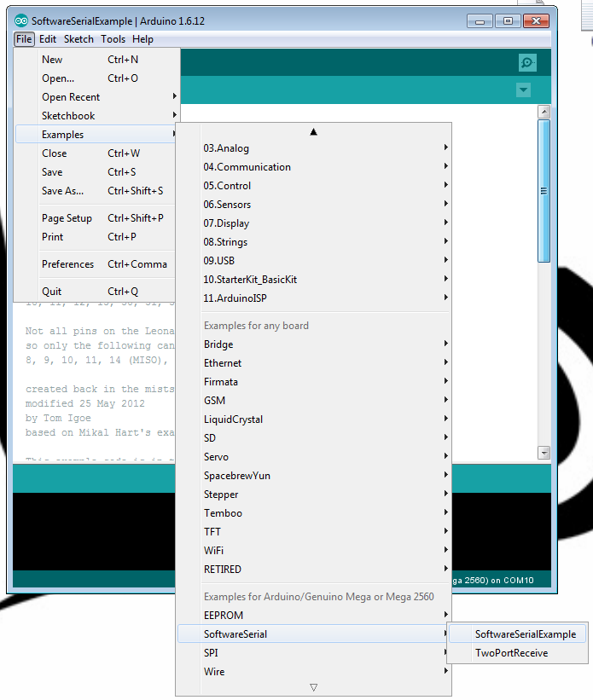Open Ethernet library examples
The image size is (593, 700).
pos(314,363)
